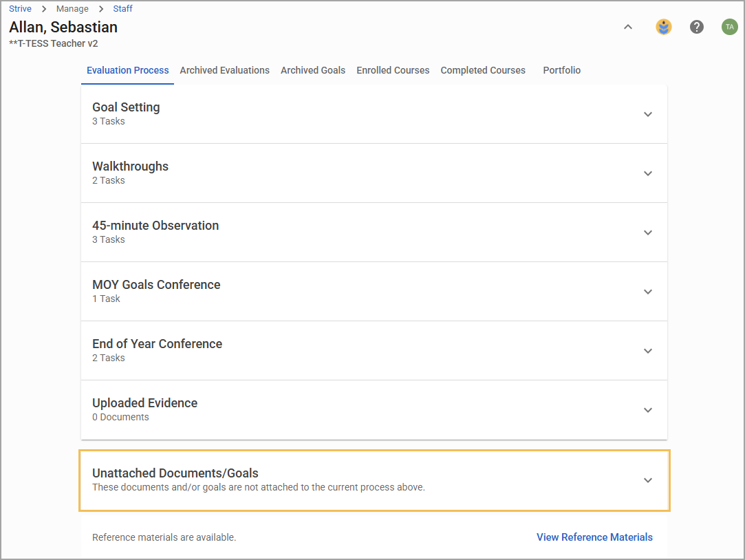745x560 pixels.
Task: Expand the Walkthroughs section chevron
Action: click(x=647, y=173)
